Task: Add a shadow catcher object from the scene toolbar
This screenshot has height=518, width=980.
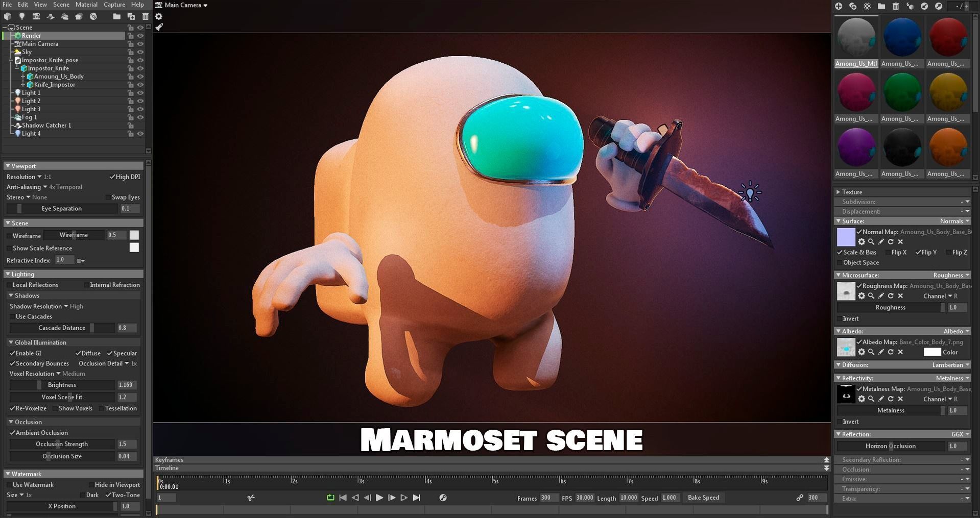Action: (51, 16)
